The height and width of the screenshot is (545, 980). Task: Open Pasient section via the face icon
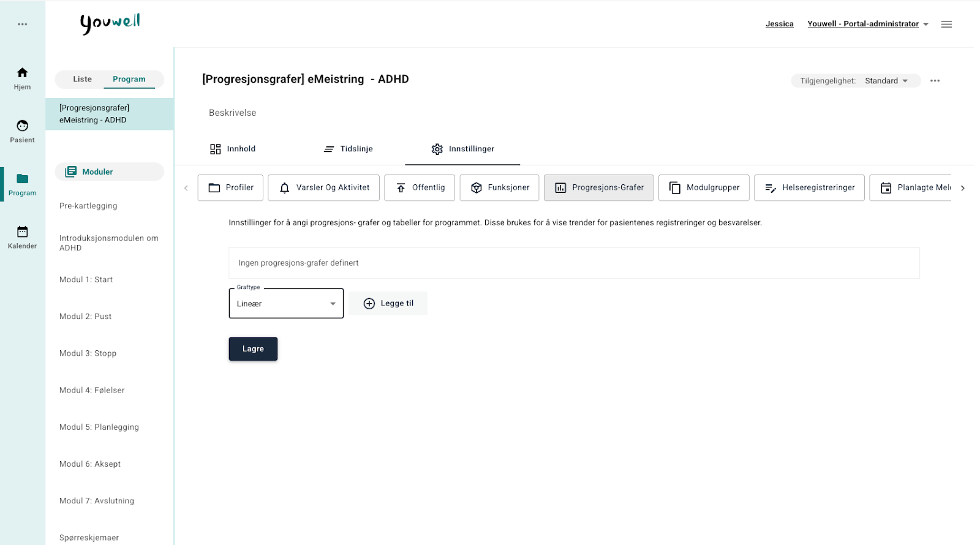click(x=23, y=126)
